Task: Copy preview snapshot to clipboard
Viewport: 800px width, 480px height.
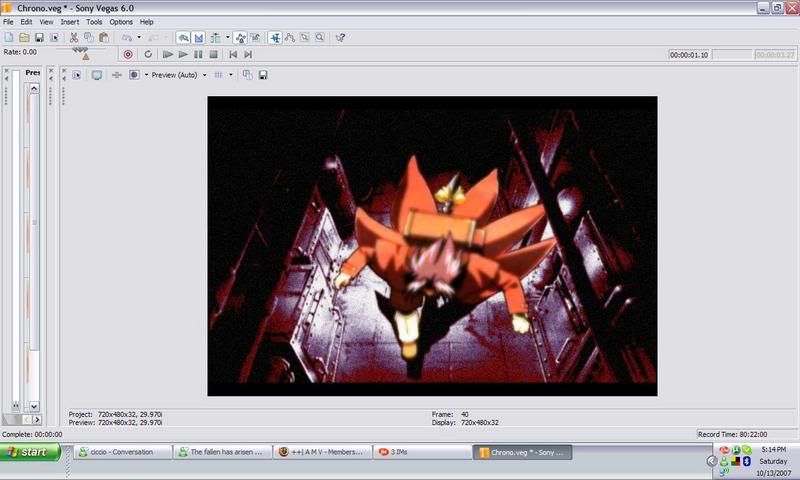Action: (x=247, y=75)
